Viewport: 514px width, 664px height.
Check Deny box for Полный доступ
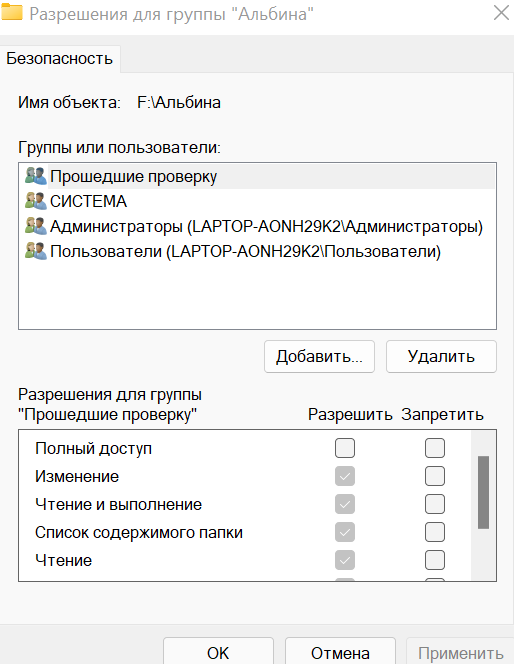[x=435, y=448]
